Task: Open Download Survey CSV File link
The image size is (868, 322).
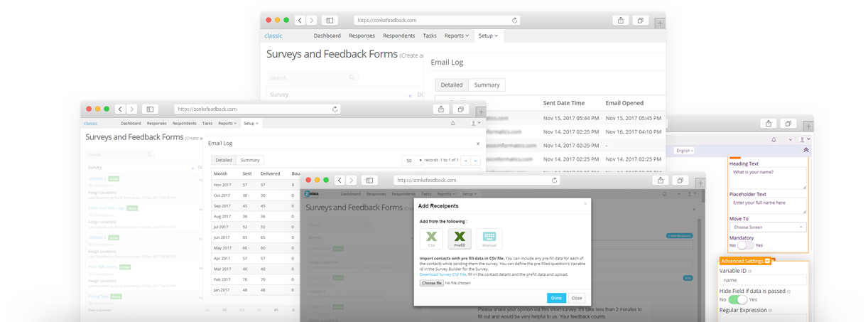Action: [443, 274]
